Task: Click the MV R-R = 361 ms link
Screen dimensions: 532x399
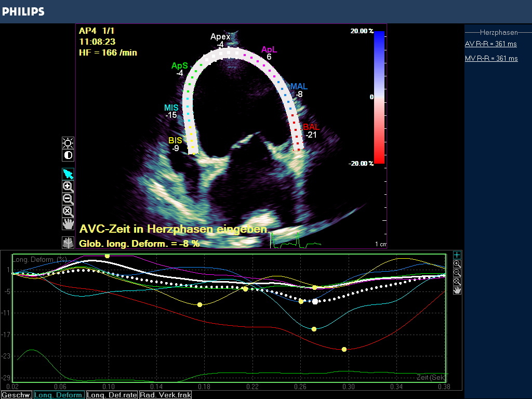Action: click(x=491, y=59)
